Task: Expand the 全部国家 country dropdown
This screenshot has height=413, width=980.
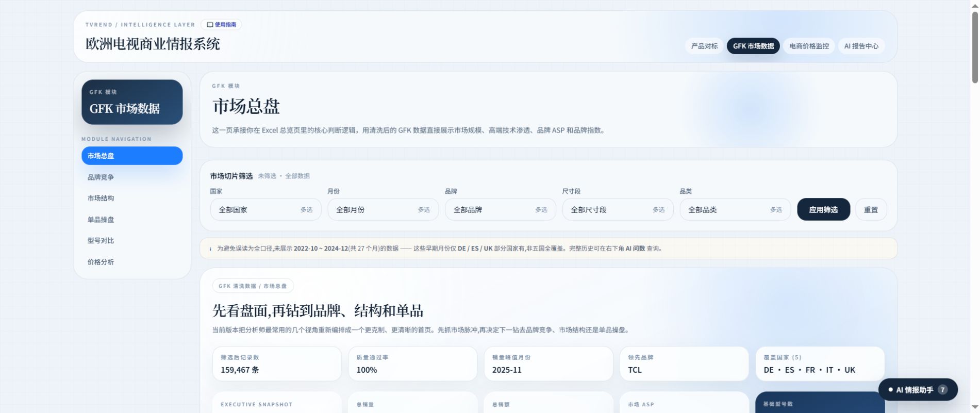Action: (265, 210)
